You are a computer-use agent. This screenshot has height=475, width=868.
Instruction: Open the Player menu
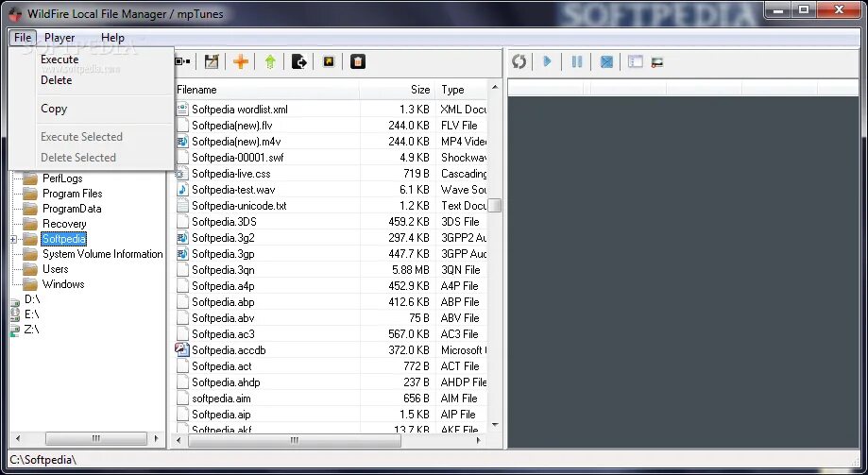coord(60,38)
